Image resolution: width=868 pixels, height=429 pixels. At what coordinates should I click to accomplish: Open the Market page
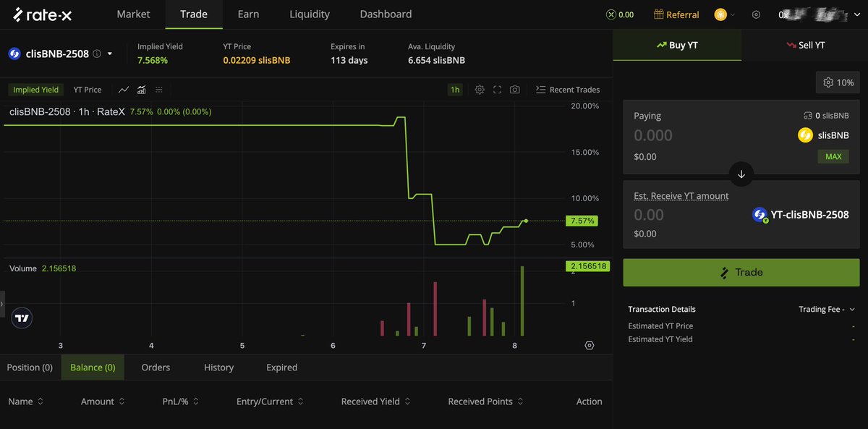click(133, 14)
